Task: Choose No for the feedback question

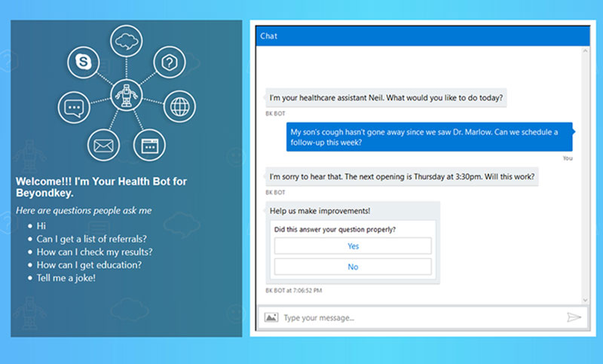Action: pyautogui.click(x=353, y=267)
